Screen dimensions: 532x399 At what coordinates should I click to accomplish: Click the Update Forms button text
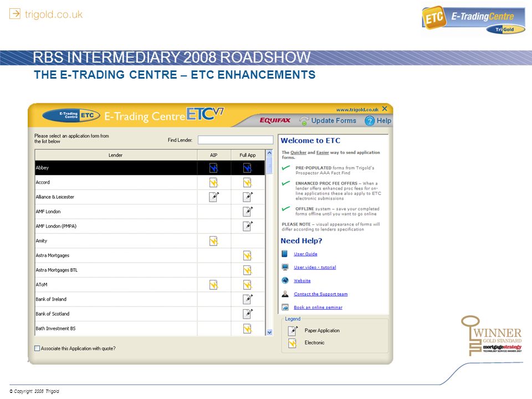click(x=334, y=120)
